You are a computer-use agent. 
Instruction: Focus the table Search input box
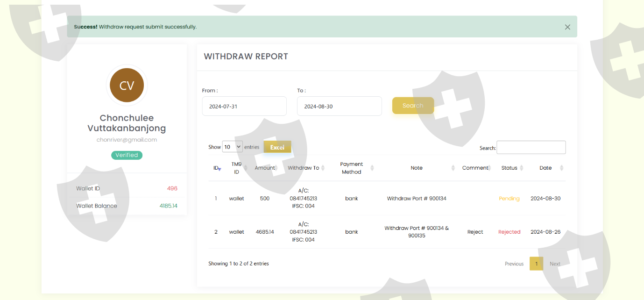(531, 148)
